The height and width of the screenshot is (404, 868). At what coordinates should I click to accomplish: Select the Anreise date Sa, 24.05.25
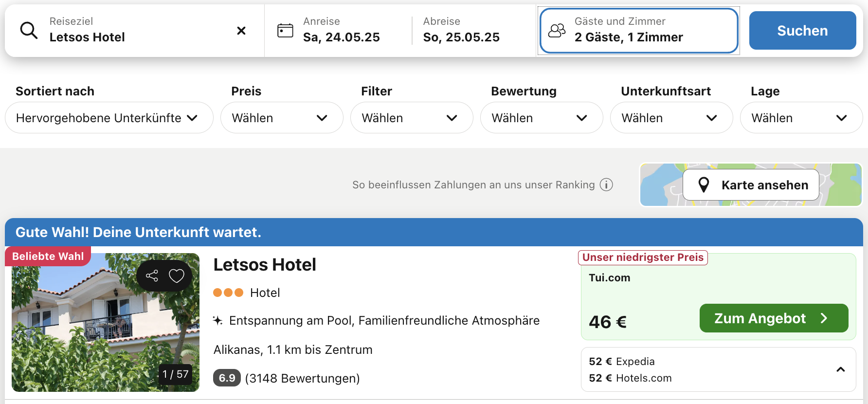coord(341,37)
